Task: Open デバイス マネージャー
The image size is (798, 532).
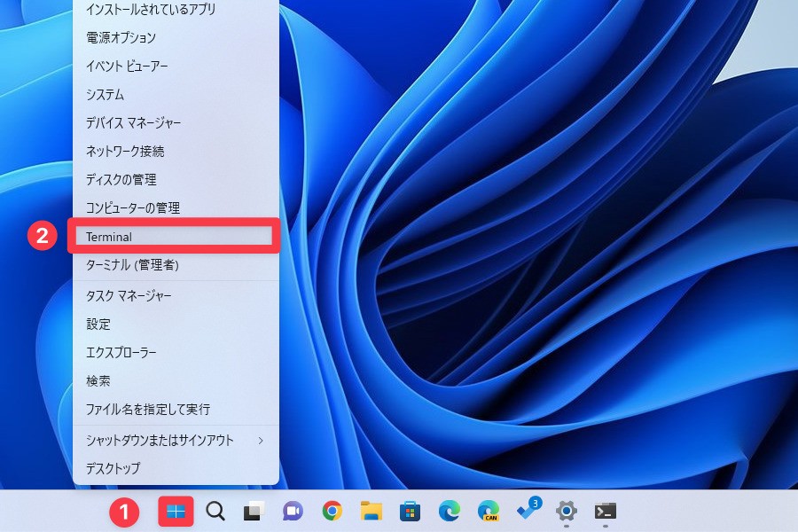Action: [176, 122]
